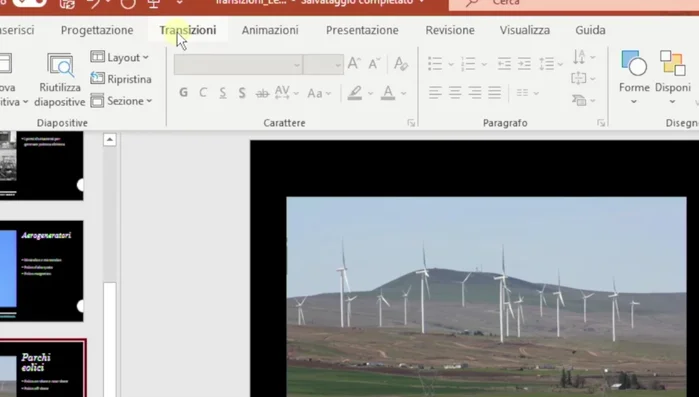Click the Riutilizza diapositive button
699x397 pixels.
click(60, 80)
